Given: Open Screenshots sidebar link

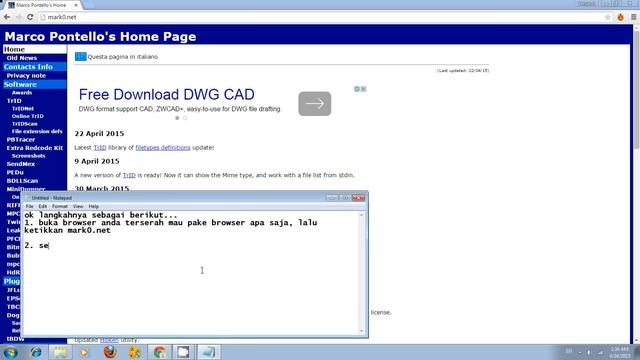Looking at the screenshot, I should pyautogui.click(x=29, y=156).
